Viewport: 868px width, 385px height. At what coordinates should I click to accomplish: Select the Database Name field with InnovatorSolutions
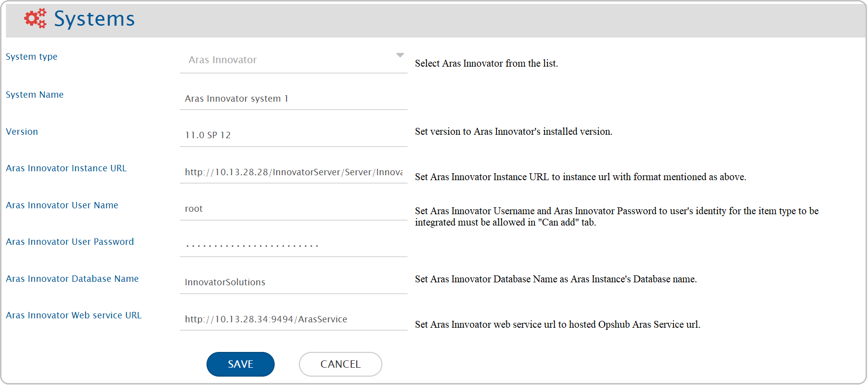pyautogui.click(x=293, y=282)
